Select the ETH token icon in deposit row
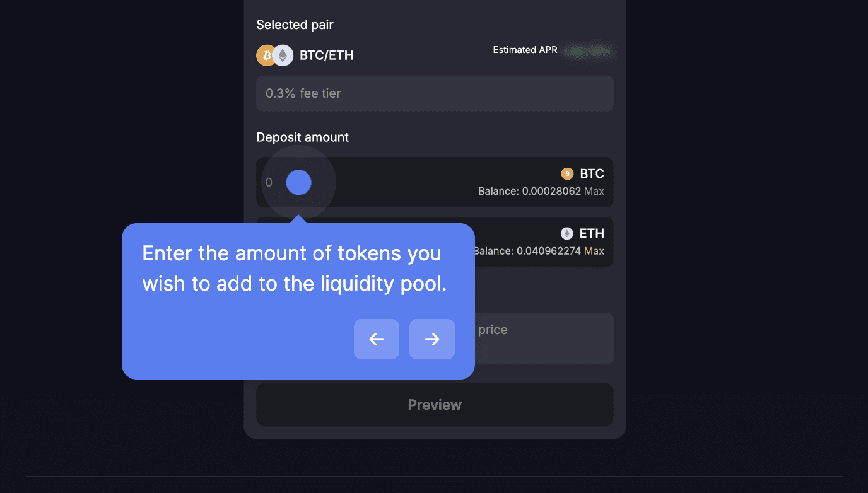The height and width of the screenshot is (493, 868). (566, 233)
